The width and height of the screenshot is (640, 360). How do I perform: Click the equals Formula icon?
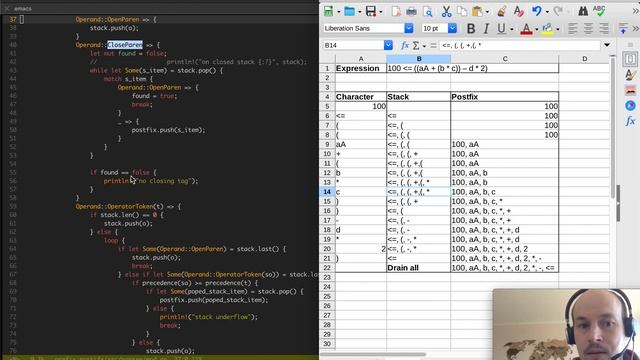click(x=433, y=45)
